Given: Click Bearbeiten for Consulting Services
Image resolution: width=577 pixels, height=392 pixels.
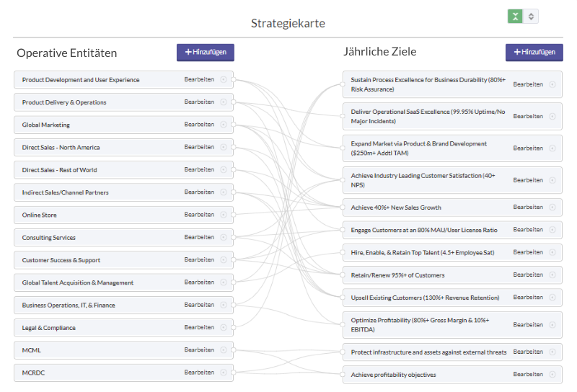Looking at the screenshot, I should (x=199, y=237).
